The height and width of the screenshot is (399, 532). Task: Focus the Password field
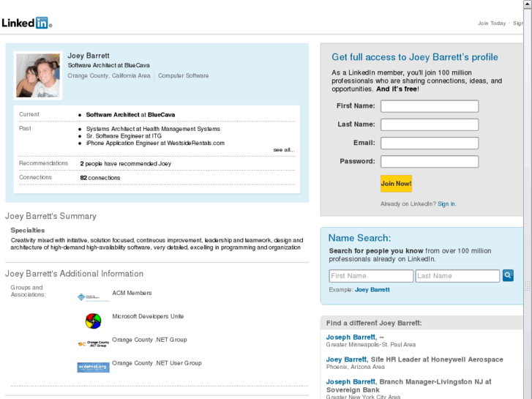pos(430,162)
